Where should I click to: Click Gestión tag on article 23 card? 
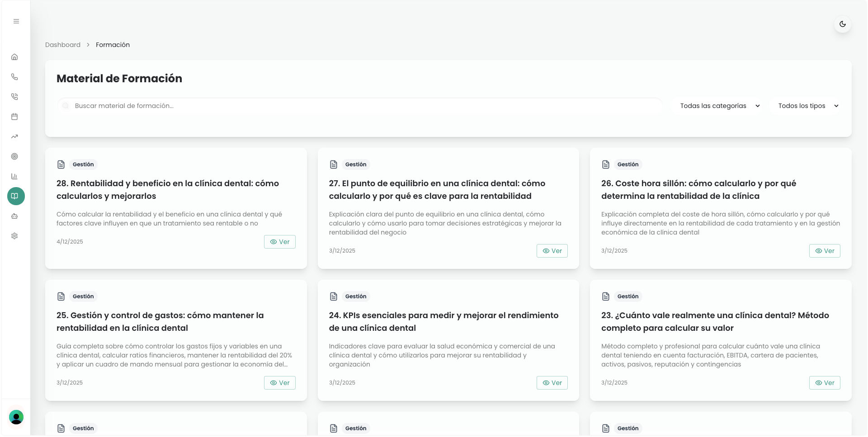pyautogui.click(x=628, y=296)
